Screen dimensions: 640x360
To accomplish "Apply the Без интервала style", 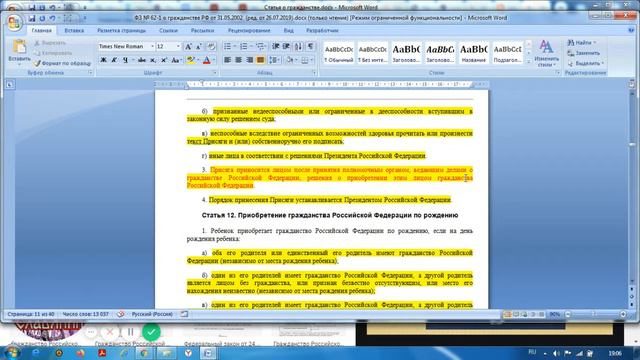I will pos(373,53).
